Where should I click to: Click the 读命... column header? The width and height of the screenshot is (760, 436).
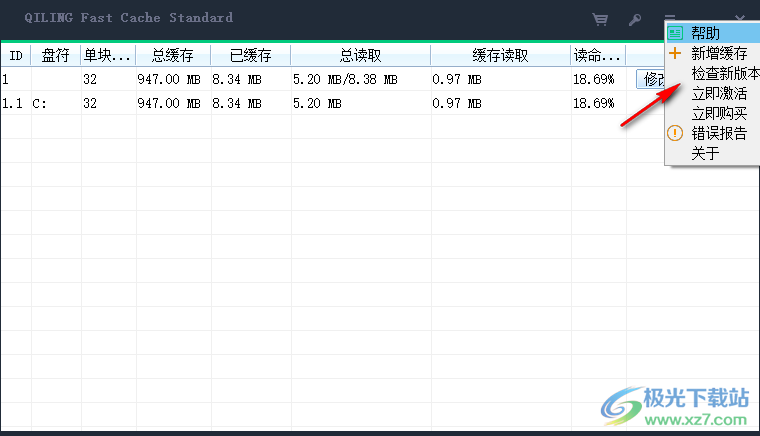(598, 55)
